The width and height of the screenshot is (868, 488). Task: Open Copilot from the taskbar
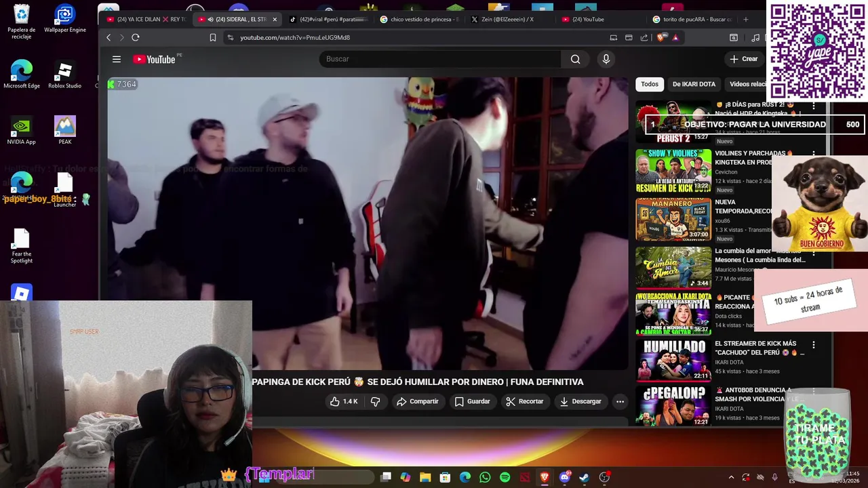[406, 477]
